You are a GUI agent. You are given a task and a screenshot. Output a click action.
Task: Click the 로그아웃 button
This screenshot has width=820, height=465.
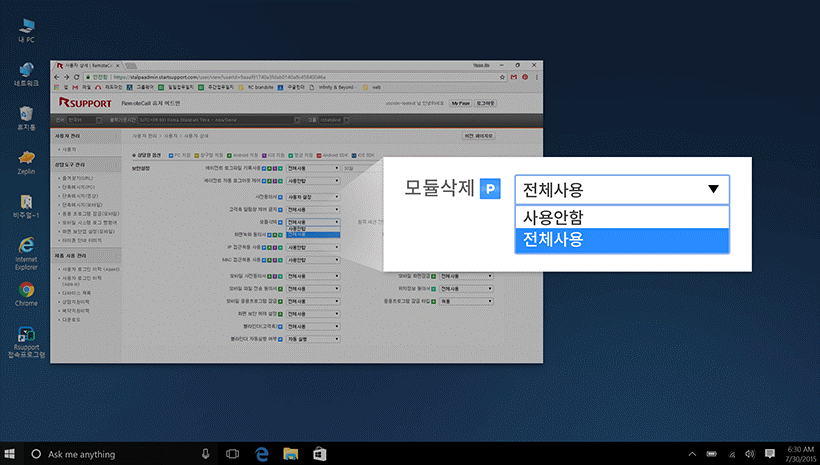(485, 103)
